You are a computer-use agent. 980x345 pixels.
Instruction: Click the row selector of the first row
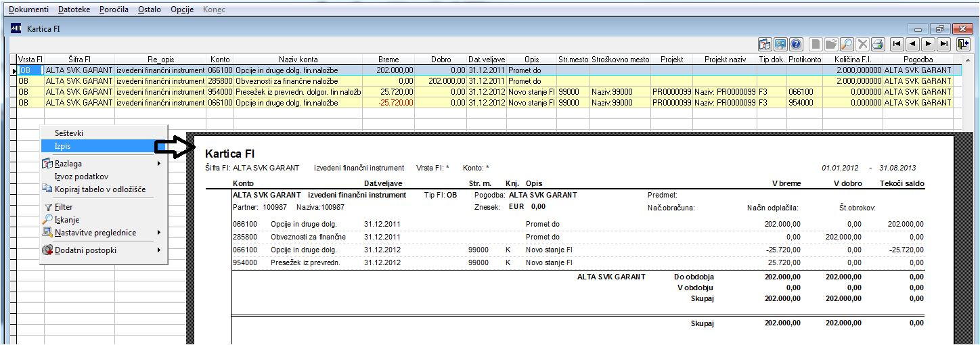pos(13,70)
